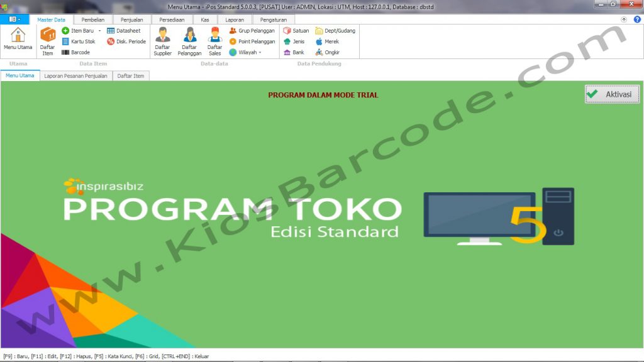Select the Laporan Pesanan Penjualan document tab
Viewport: 644px width, 362px height.
pyautogui.click(x=75, y=75)
